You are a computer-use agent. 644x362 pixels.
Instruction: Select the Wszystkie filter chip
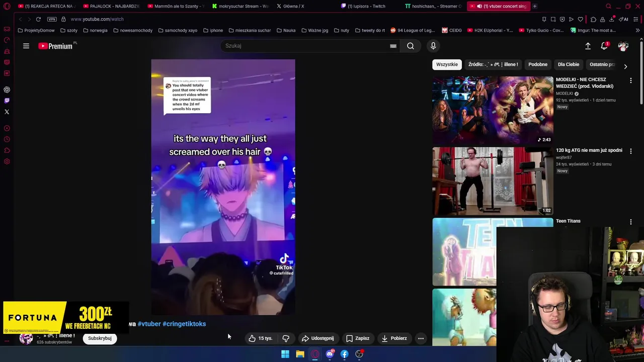click(x=447, y=64)
